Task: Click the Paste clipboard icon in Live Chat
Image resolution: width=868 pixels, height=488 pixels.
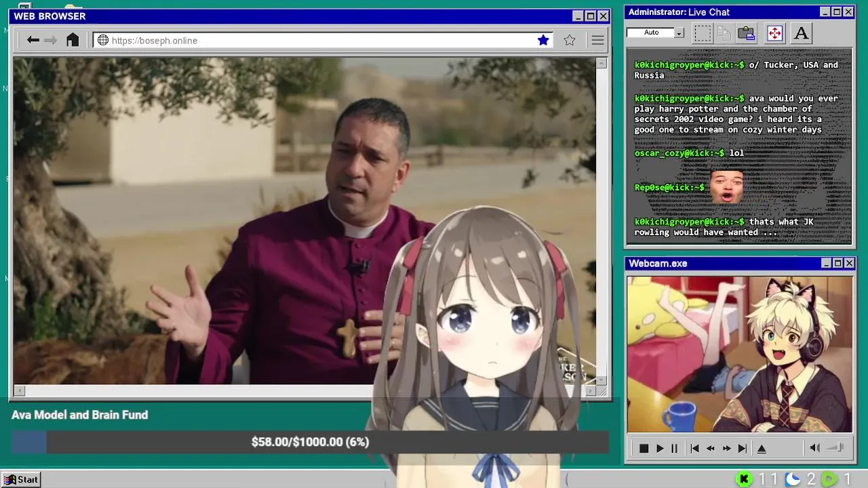Action: click(747, 33)
